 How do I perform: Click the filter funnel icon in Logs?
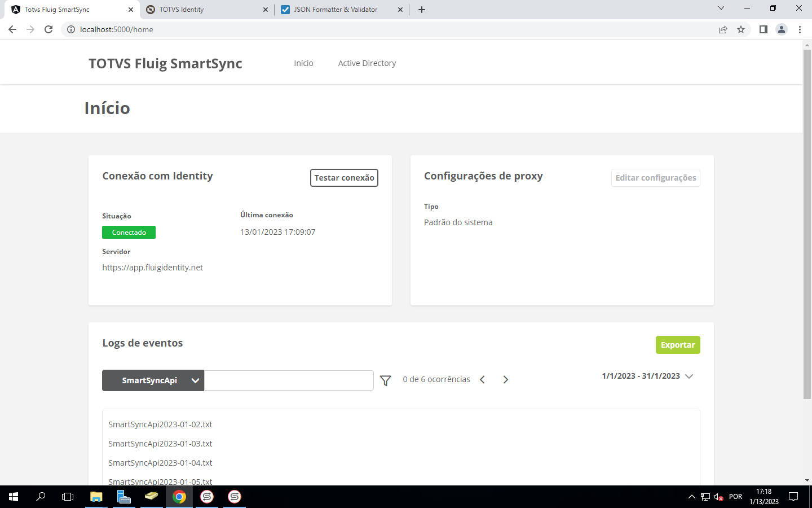386,380
